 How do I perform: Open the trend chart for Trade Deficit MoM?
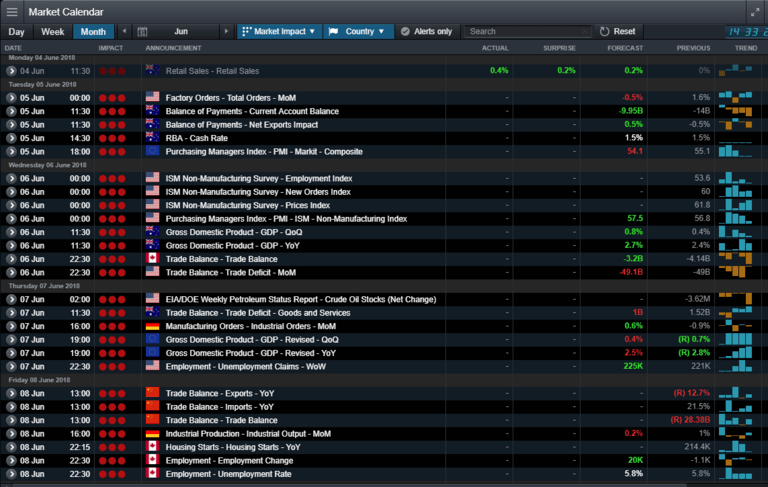[735, 272]
